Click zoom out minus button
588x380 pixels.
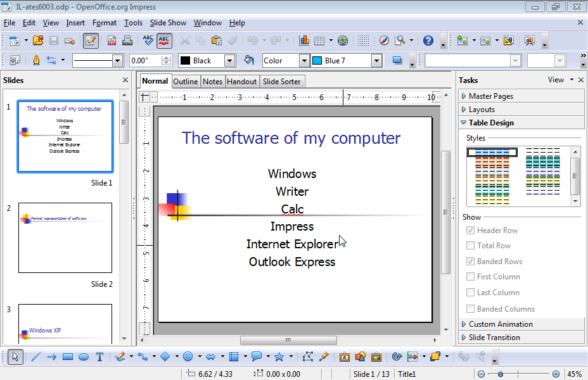point(481,374)
